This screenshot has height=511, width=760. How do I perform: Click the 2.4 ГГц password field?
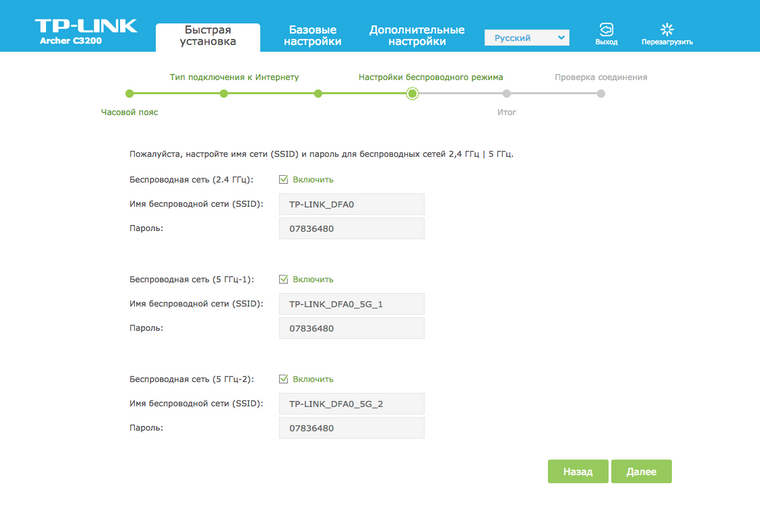[352, 228]
